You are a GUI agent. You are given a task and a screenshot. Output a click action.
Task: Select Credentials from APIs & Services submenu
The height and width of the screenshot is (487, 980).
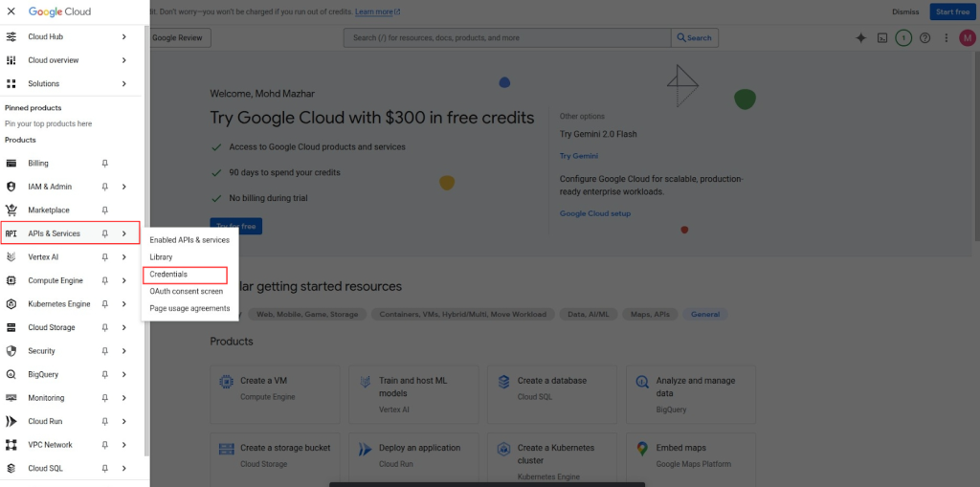(168, 275)
